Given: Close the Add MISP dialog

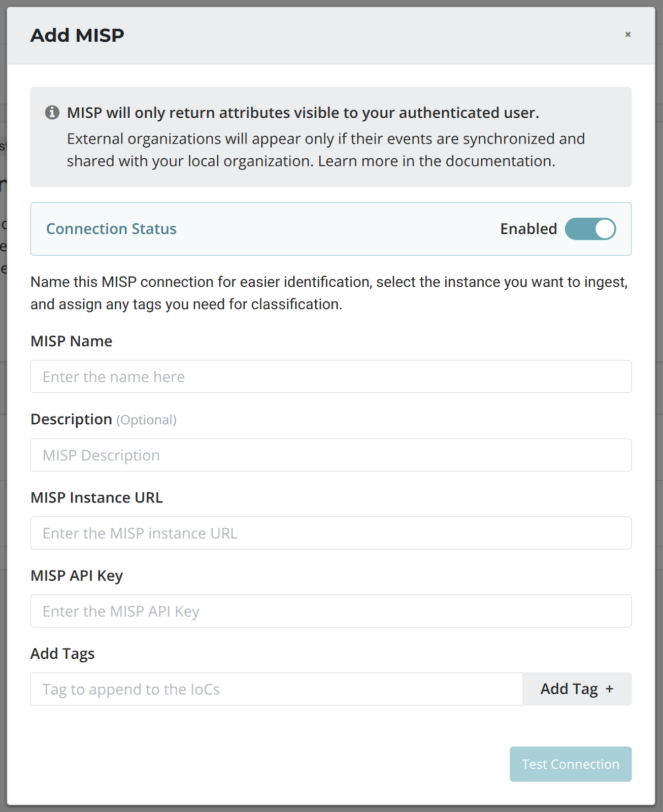Looking at the screenshot, I should pos(628,35).
